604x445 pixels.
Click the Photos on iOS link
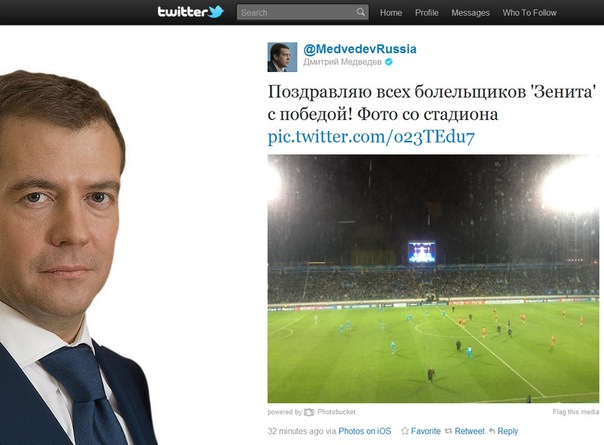(x=365, y=431)
